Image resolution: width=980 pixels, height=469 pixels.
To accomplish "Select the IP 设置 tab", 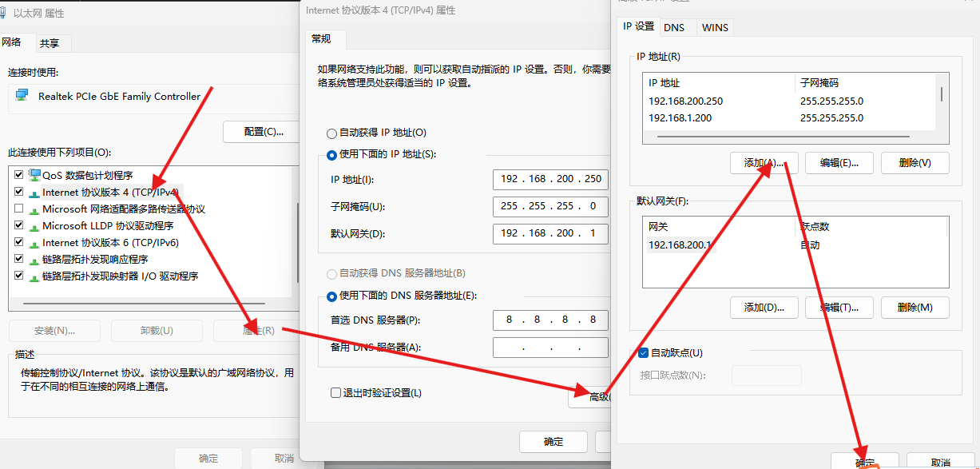I will pos(637,26).
